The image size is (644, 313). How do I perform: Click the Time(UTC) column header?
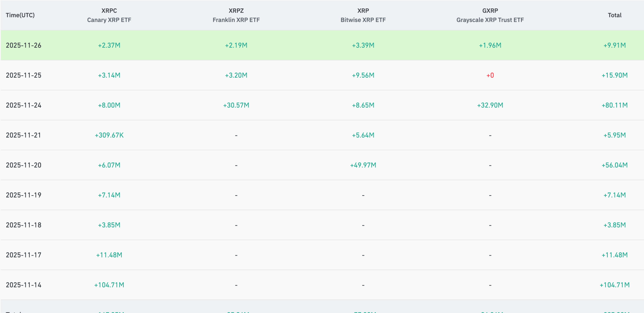[x=20, y=15]
